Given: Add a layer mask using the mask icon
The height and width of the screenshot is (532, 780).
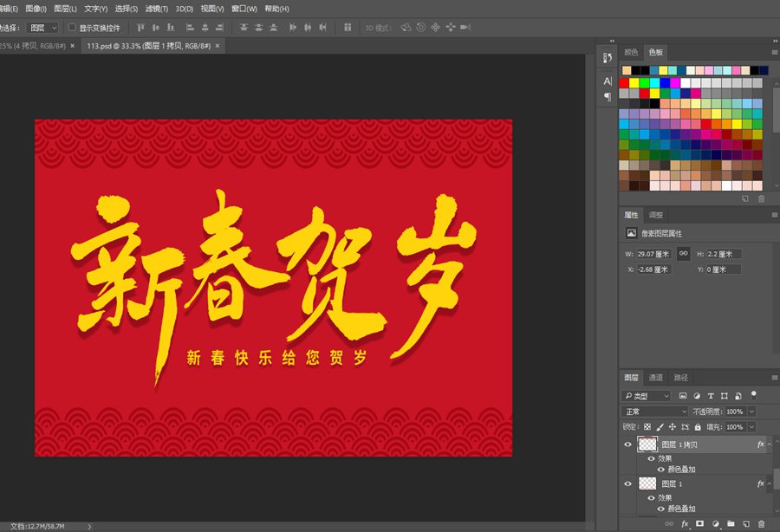Looking at the screenshot, I should 699,524.
